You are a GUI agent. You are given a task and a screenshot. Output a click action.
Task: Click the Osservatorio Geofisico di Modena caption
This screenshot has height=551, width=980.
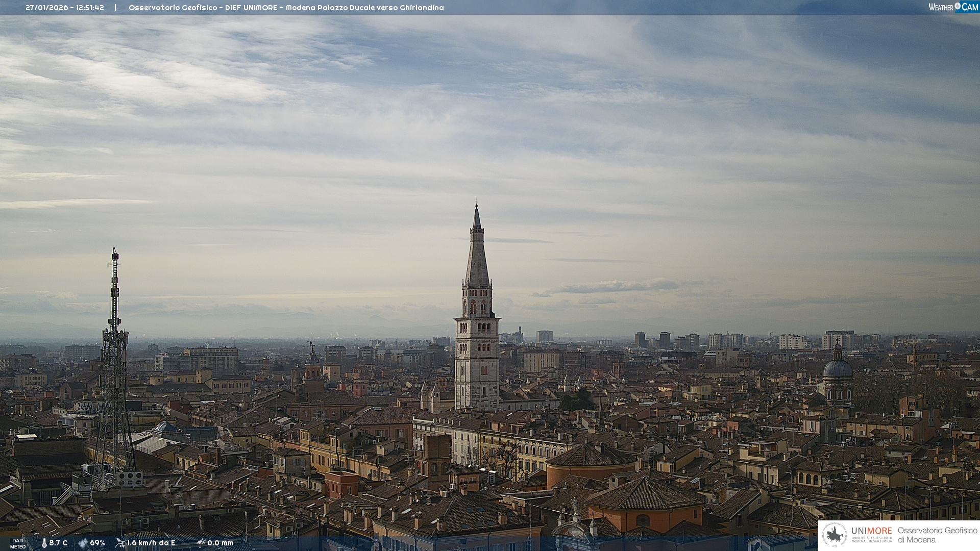pos(937,535)
